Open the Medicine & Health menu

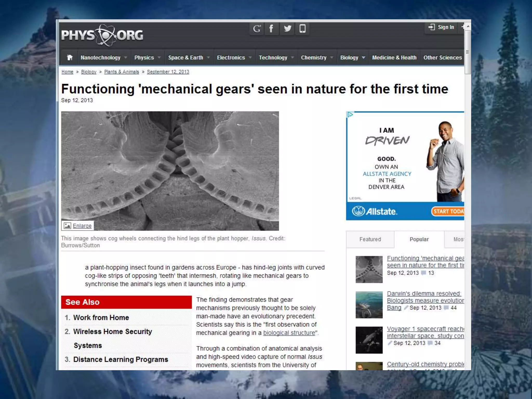tap(394, 57)
